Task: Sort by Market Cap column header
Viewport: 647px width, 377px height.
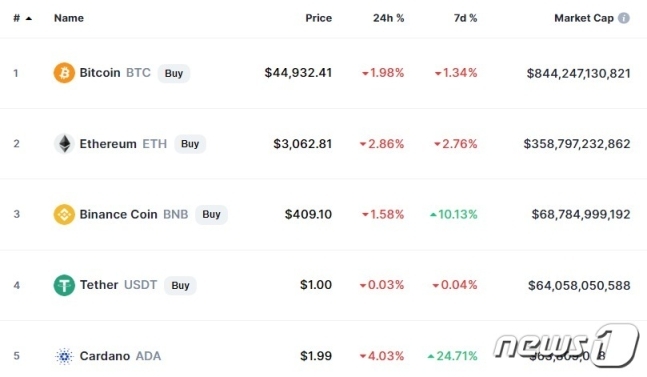Action: click(x=584, y=18)
